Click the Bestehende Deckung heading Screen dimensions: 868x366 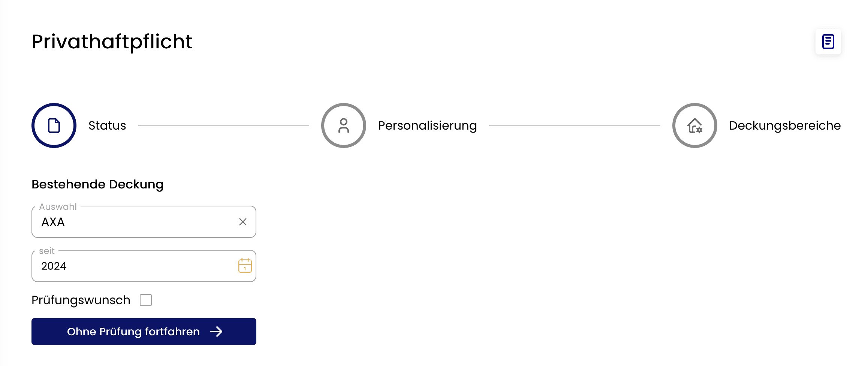(x=97, y=184)
